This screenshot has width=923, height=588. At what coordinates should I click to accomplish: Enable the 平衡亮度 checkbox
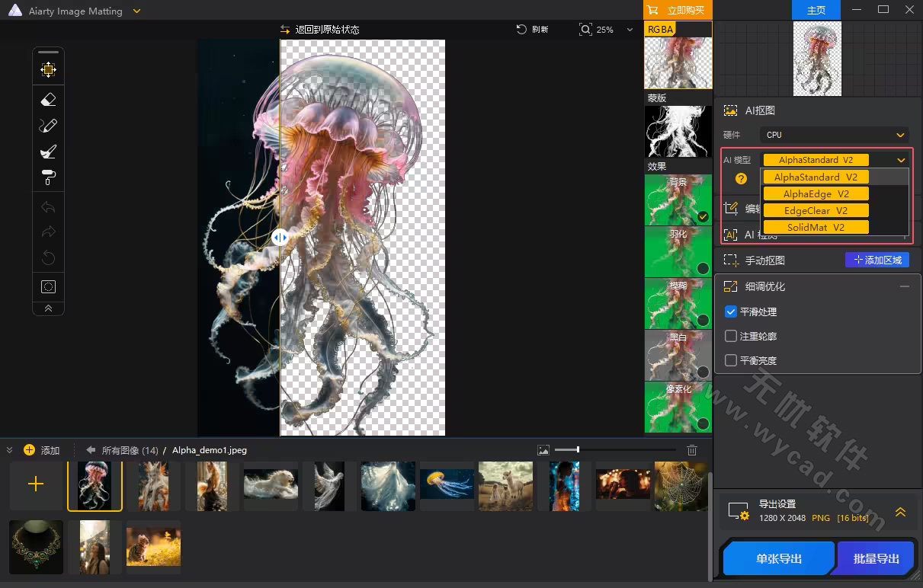point(730,360)
